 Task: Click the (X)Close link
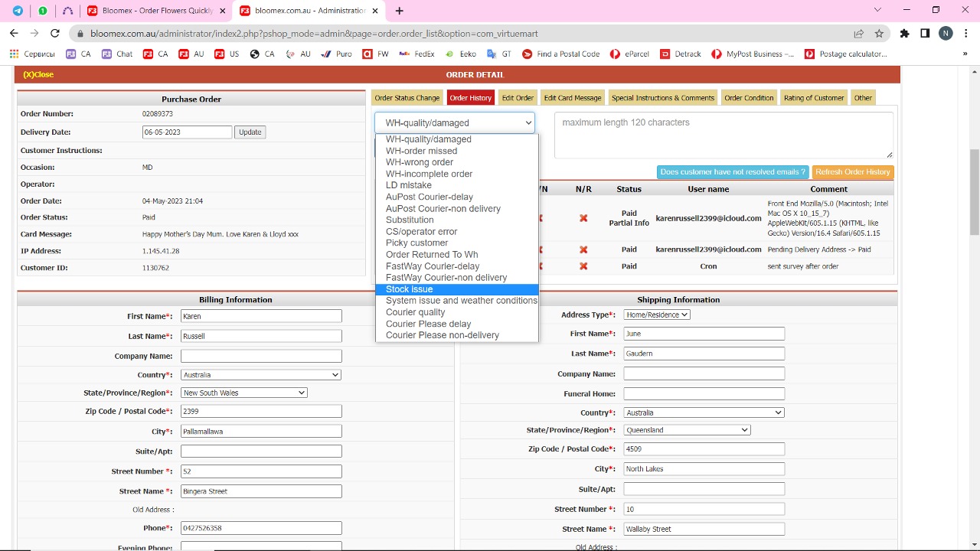tap(38, 75)
